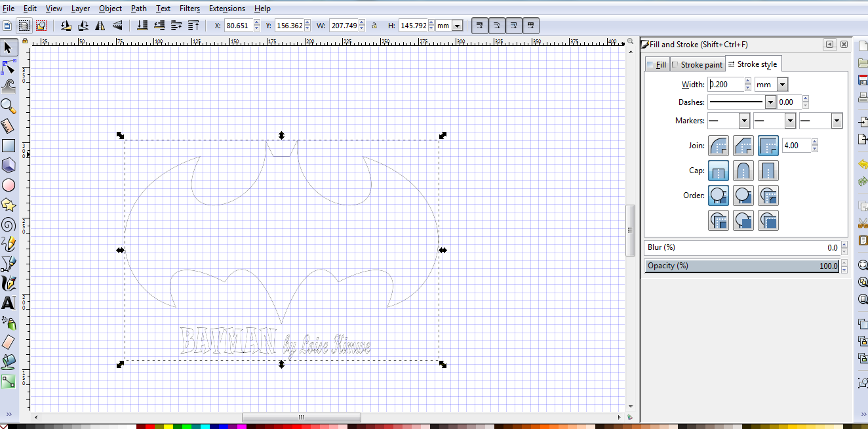The image size is (868, 429).
Task: Rotate selection 90° counter-clockwise
Action: point(66,26)
